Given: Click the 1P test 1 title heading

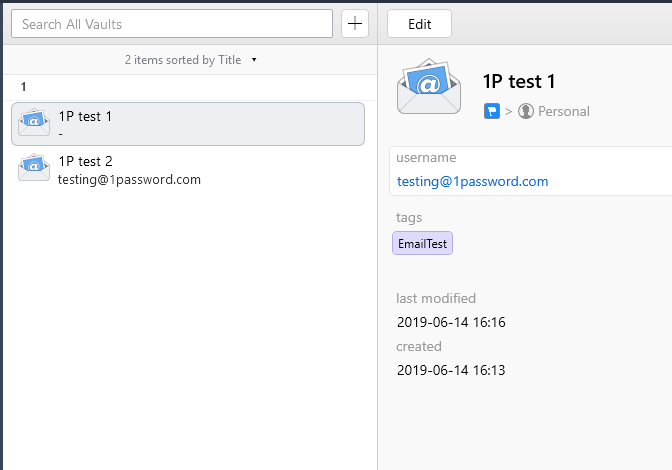Looking at the screenshot, I should 519,81.
